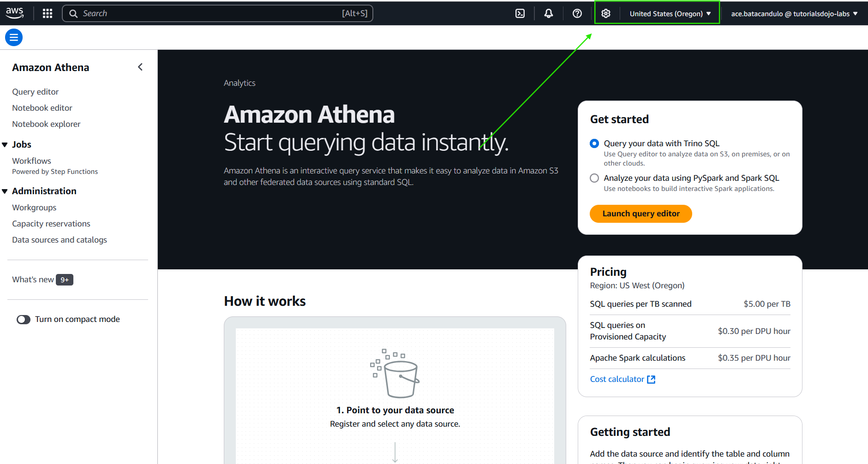Open the settings gear icon
This screenshot has height=464, width=868.
[x=606, y=13]
